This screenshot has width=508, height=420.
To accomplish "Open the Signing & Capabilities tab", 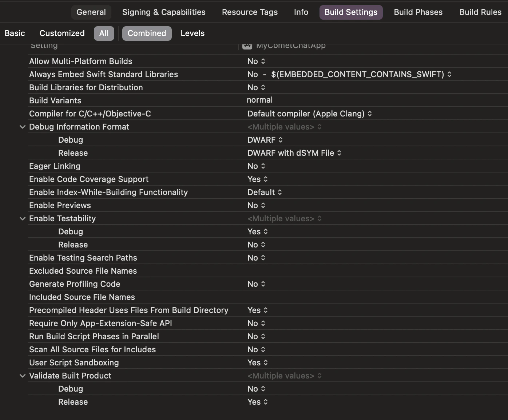I will (x=164, y=12).
